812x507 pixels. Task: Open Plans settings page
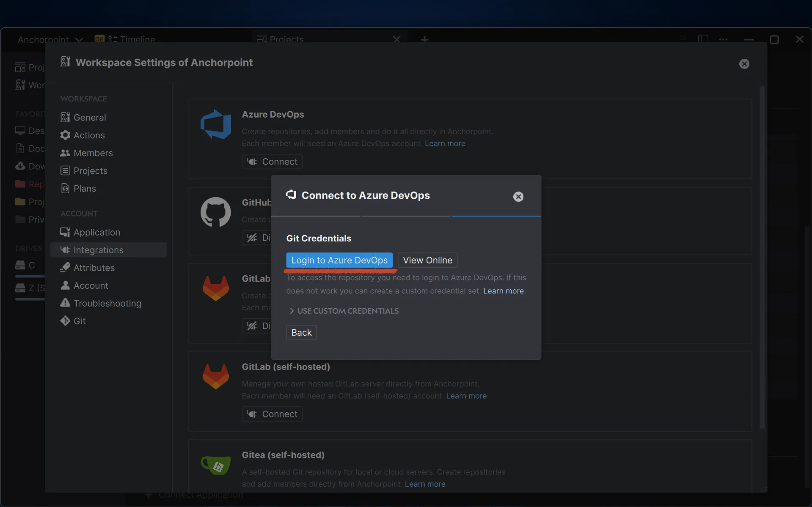109,189
